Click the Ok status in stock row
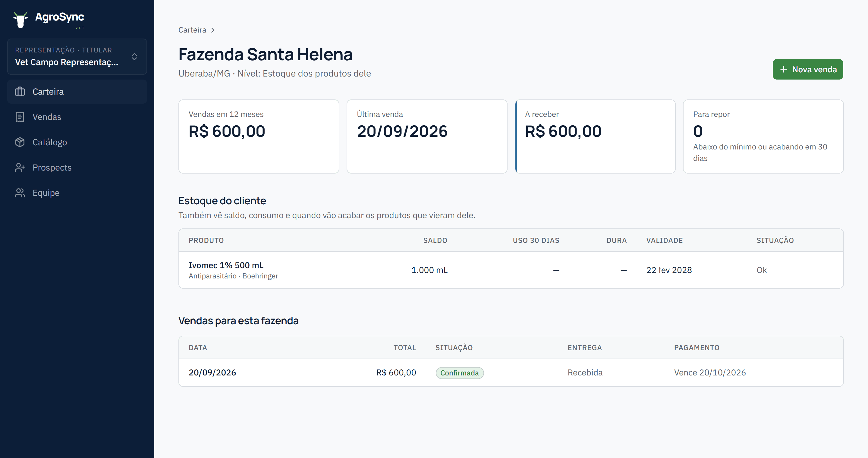This screenshot has height=458, width=868. click(761, 270)
